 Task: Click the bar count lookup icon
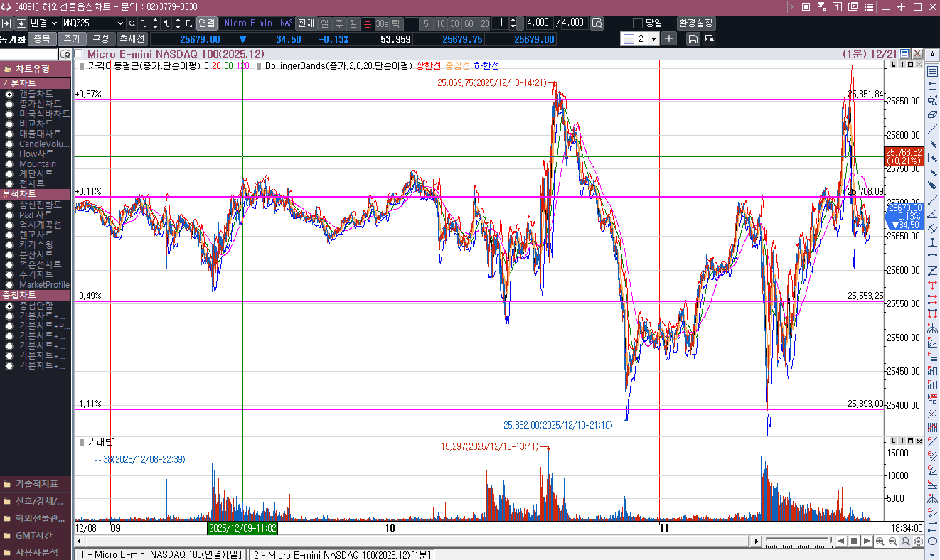pos(597,23)
